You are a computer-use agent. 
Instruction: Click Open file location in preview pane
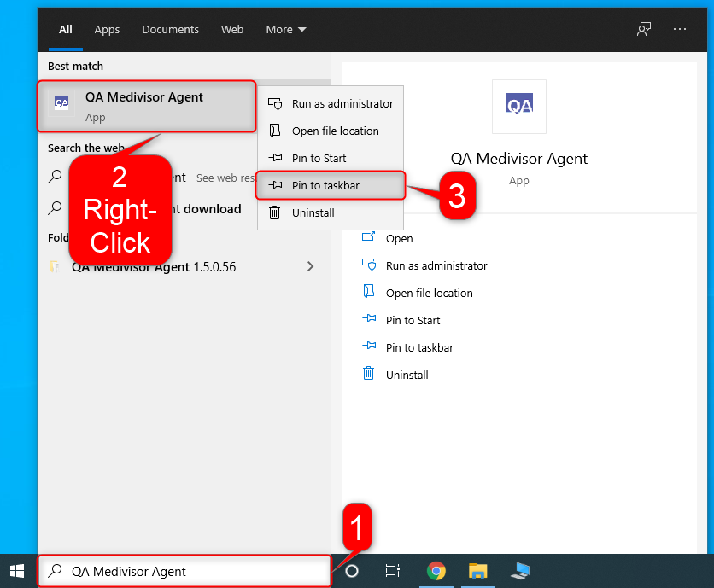tap(430, 293)
